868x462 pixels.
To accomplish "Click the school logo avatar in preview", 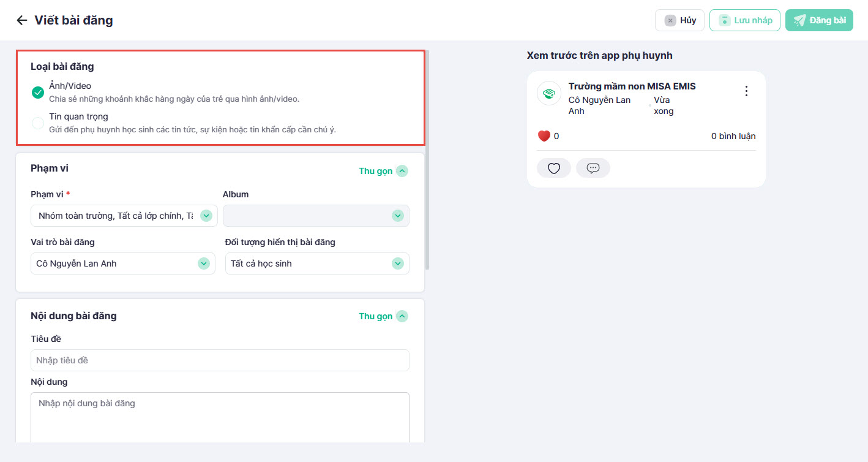I will (x=548, y=93).
